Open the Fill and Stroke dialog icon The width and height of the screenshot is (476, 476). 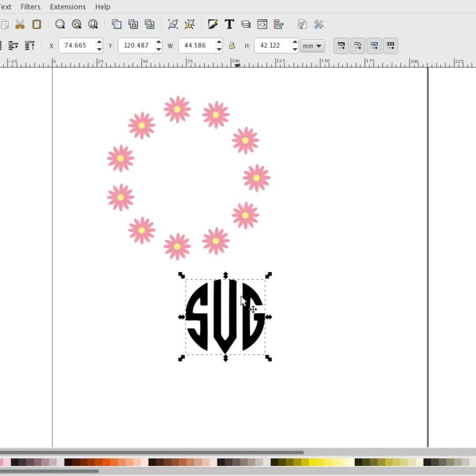pos(213,24)
